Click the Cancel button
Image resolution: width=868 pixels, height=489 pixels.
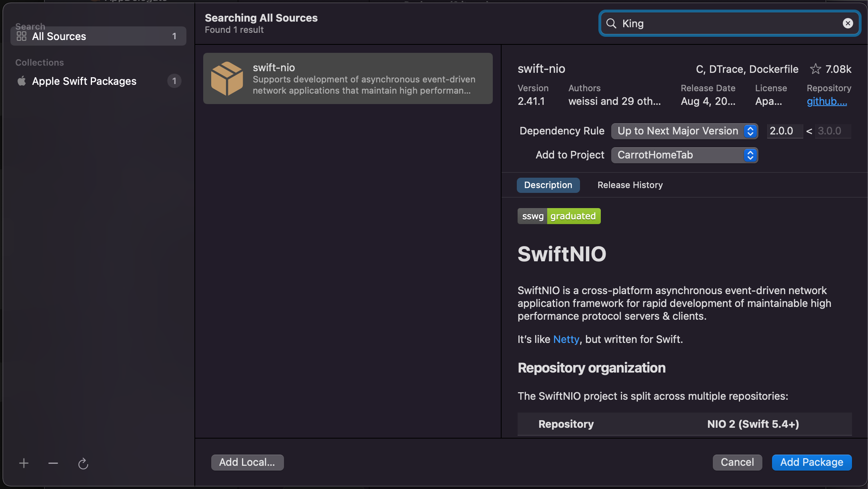[x=737, y=462]
